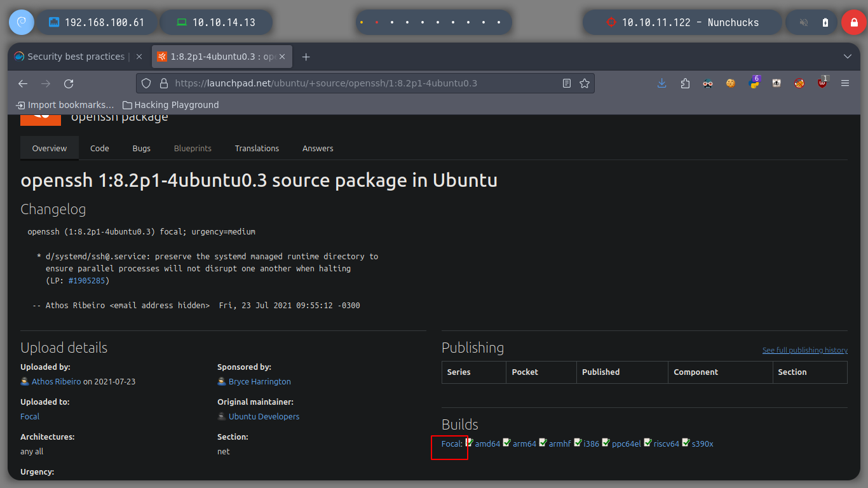Image resolution: width=868 pixels, height=488 pixels.
Task: Open the Extensions puzzle-piece menu
Action: 685,83
